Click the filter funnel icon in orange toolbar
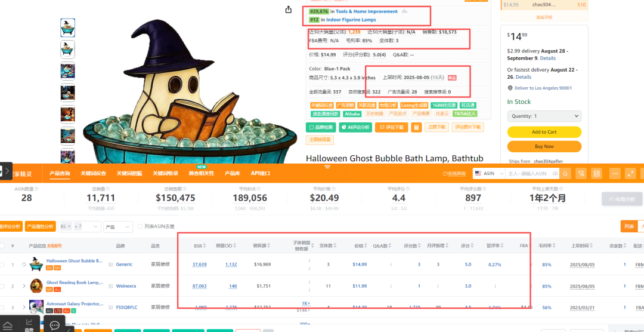Screen dimensions: 644x332 581,174
